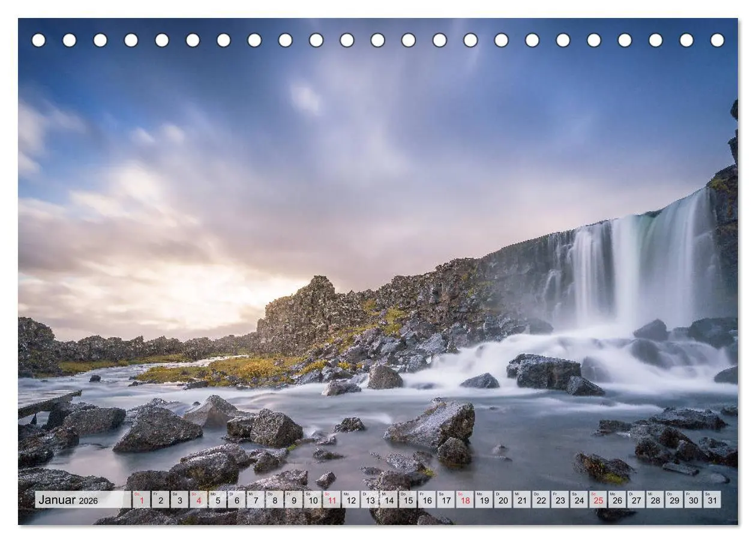
Task: Select date 13 cell
Action: pos(370,500)
